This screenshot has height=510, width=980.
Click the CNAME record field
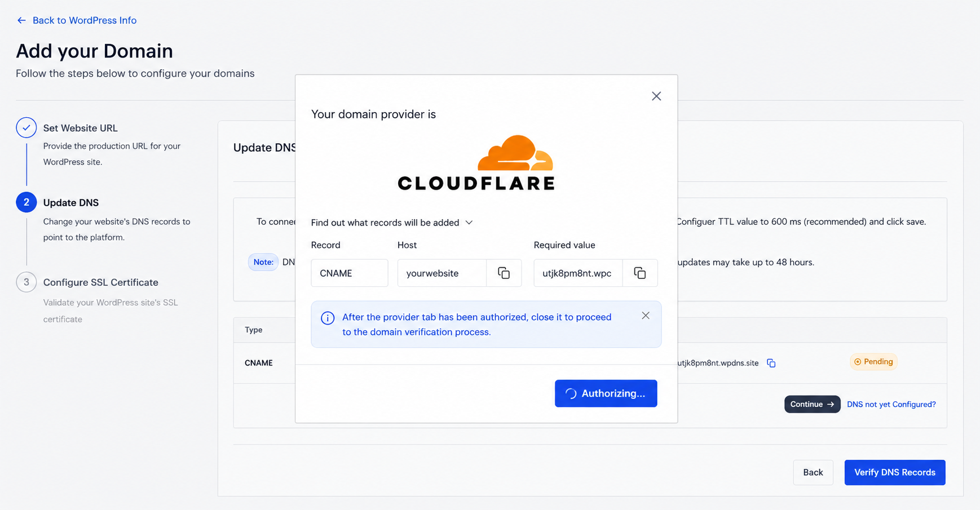coord(350,273)
